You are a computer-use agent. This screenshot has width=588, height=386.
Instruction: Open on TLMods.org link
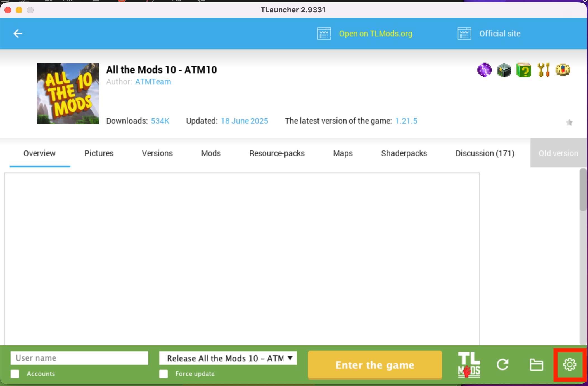(x=376, y=34)
